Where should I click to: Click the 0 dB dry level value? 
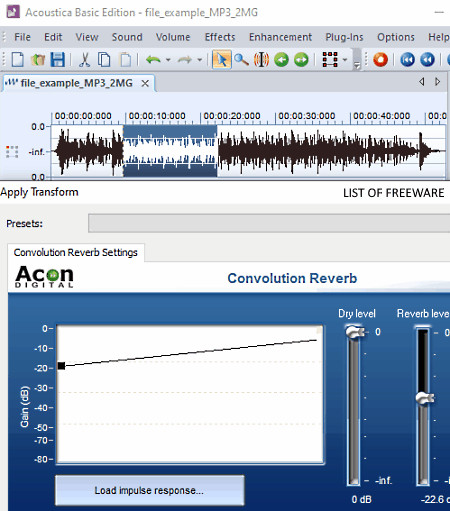[362, 499]
